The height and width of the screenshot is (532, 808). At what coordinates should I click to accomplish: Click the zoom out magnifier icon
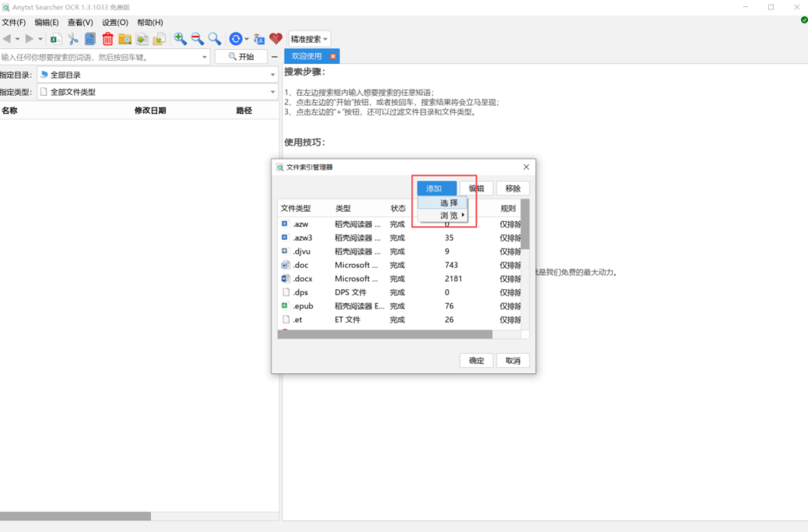tap(197, 39)
